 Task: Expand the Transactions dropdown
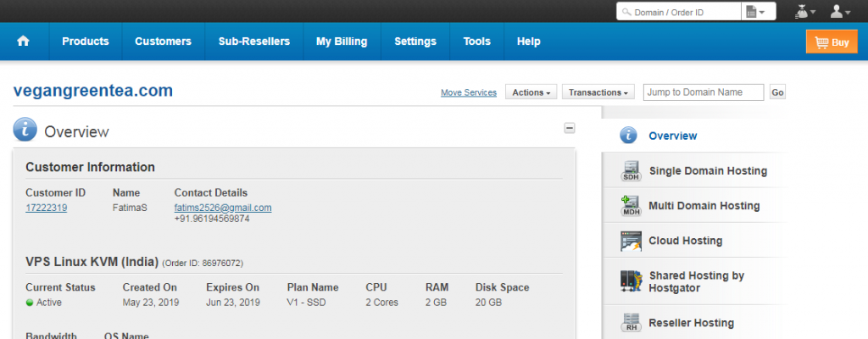tap(598, 92)
